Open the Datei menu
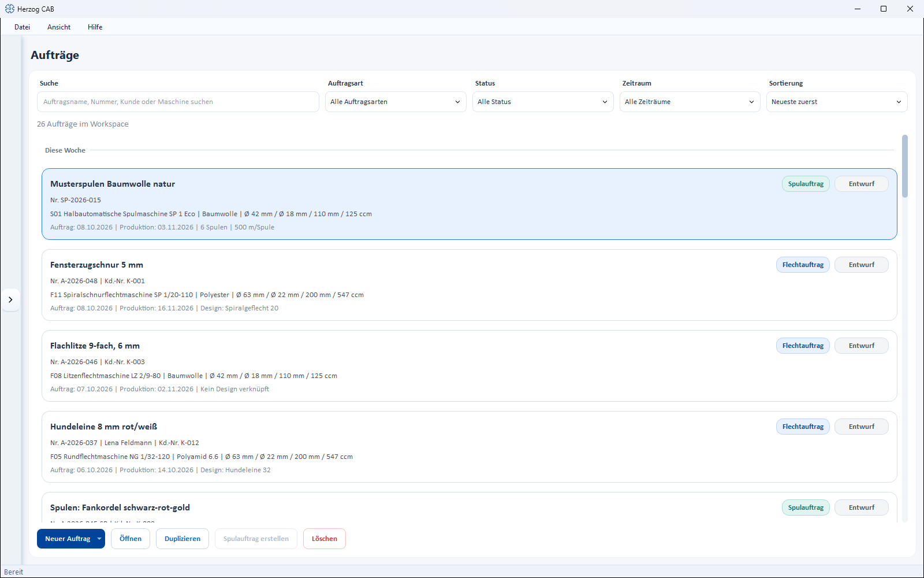 coord(23,27)
